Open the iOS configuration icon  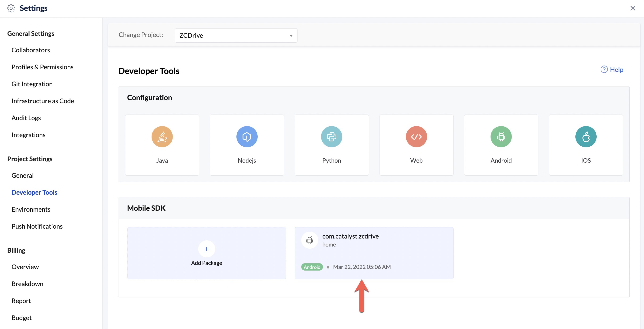(585, 136)
